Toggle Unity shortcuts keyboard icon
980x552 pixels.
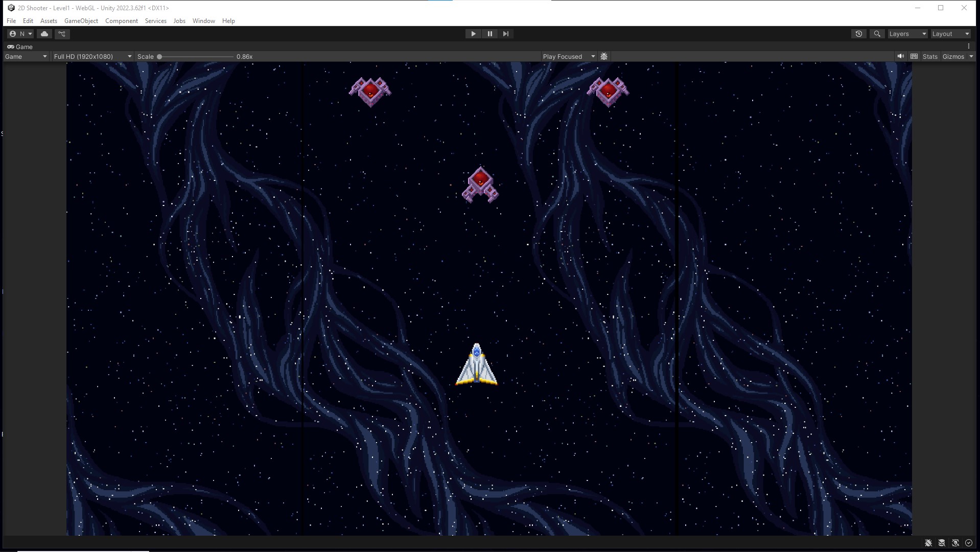pyautogui.click(x=914, y=56)
